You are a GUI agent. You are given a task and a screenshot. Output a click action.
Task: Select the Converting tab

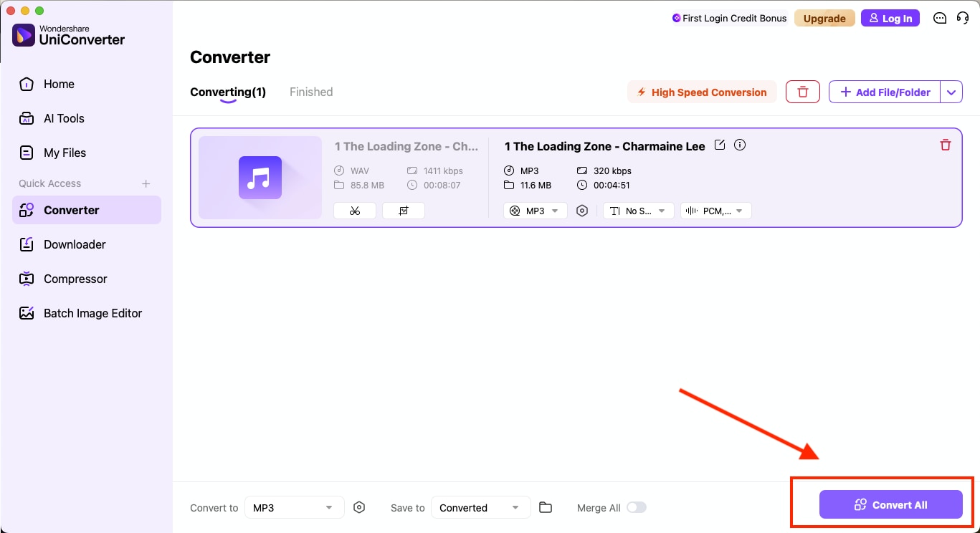tap(227, 92)
